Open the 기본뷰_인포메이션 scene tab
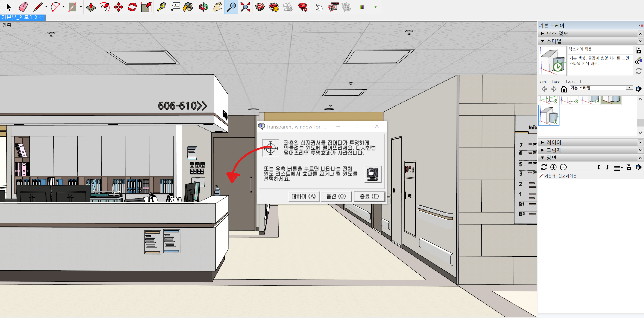The image size is (644, 318). pos(23,17)
